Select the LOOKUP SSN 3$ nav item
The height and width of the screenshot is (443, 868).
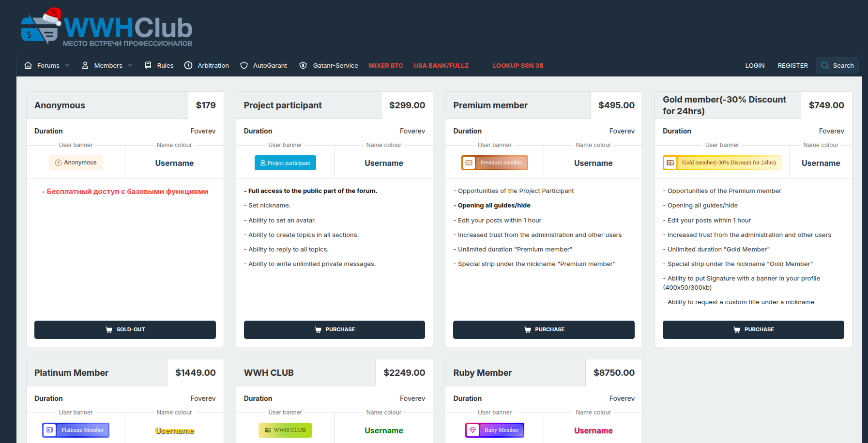(x=518, y=65)
